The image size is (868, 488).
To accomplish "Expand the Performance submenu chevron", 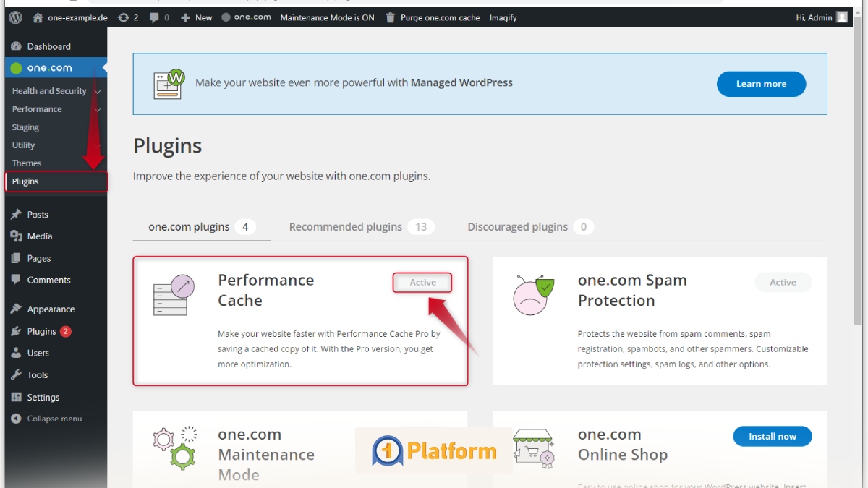I will pyautogui.click(x=98, y=109).
